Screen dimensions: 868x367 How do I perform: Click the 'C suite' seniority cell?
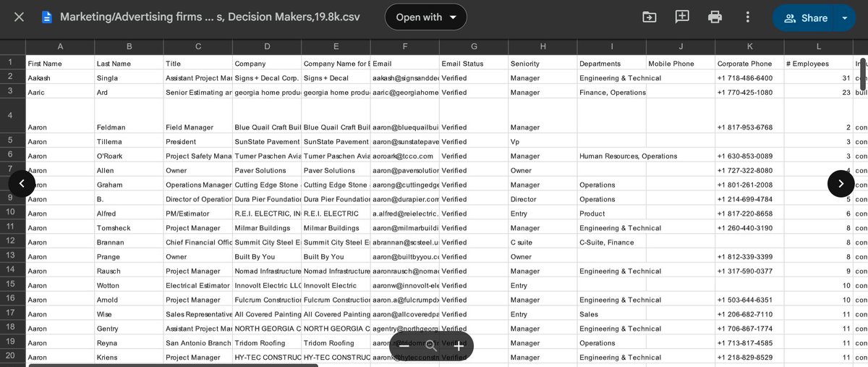542,242
